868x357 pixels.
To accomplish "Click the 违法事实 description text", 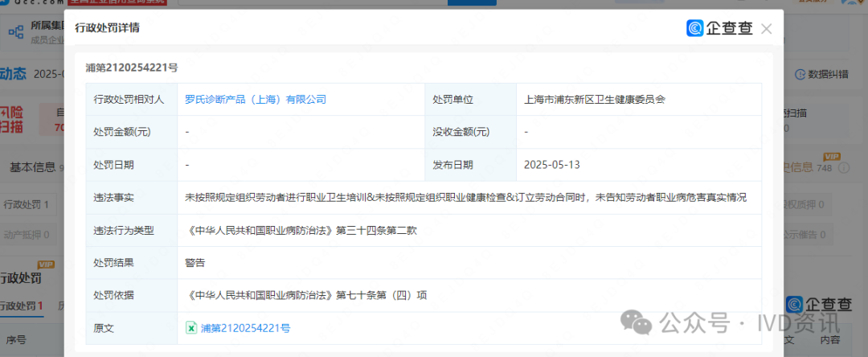I will click(x=466, y=197).
